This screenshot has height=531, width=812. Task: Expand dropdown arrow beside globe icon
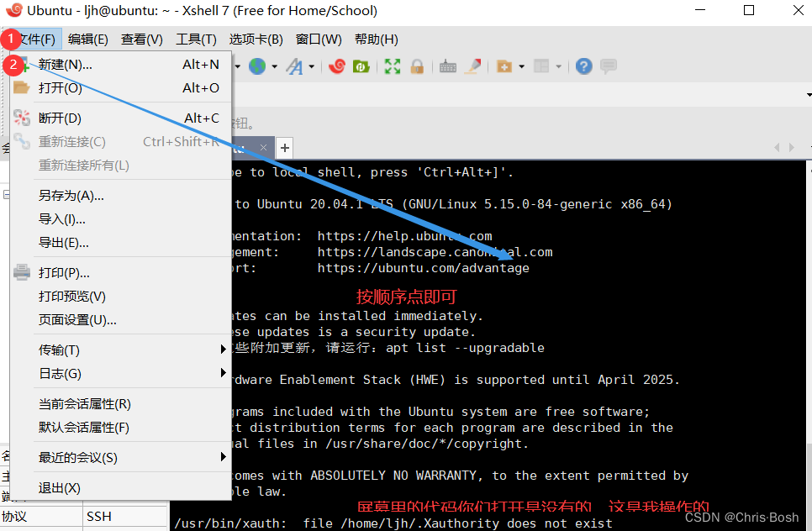275,66
